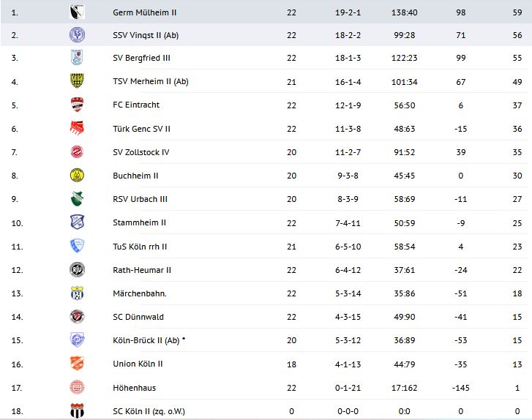Click the SV Zollstock IV round crest
This screenshot has height=420, width=532.
tap(77, 152)
